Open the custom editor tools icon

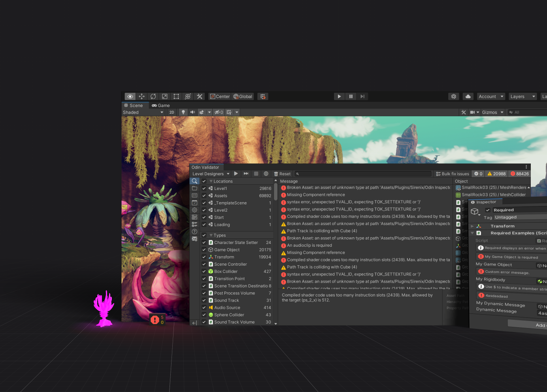pyautogui.click(x=200, y=96)
